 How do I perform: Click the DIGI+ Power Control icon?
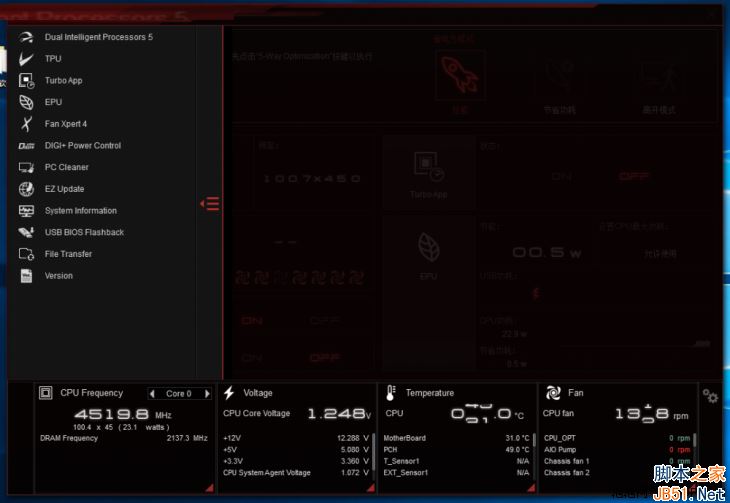pyautogui.click(x=26, y=146)
